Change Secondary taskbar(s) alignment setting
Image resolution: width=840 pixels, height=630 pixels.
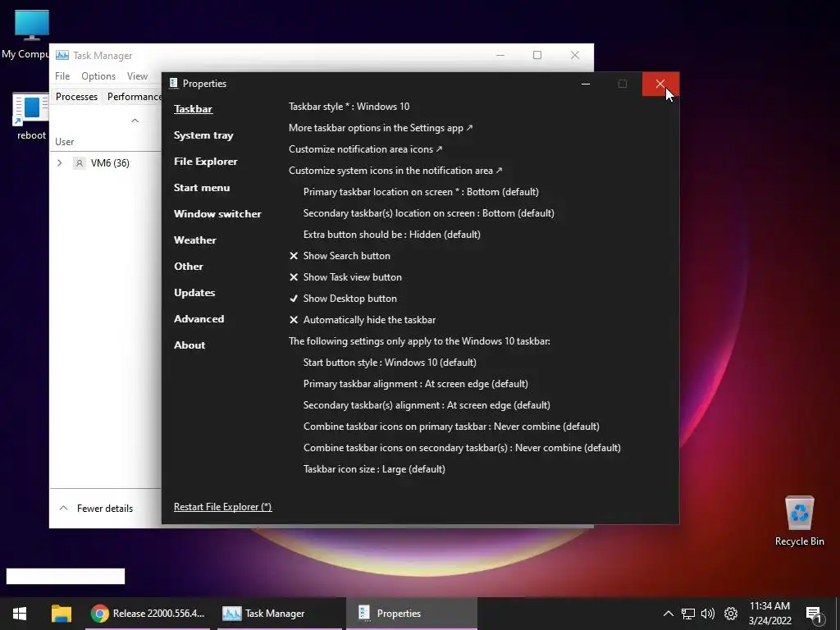(x=427, y=405)
